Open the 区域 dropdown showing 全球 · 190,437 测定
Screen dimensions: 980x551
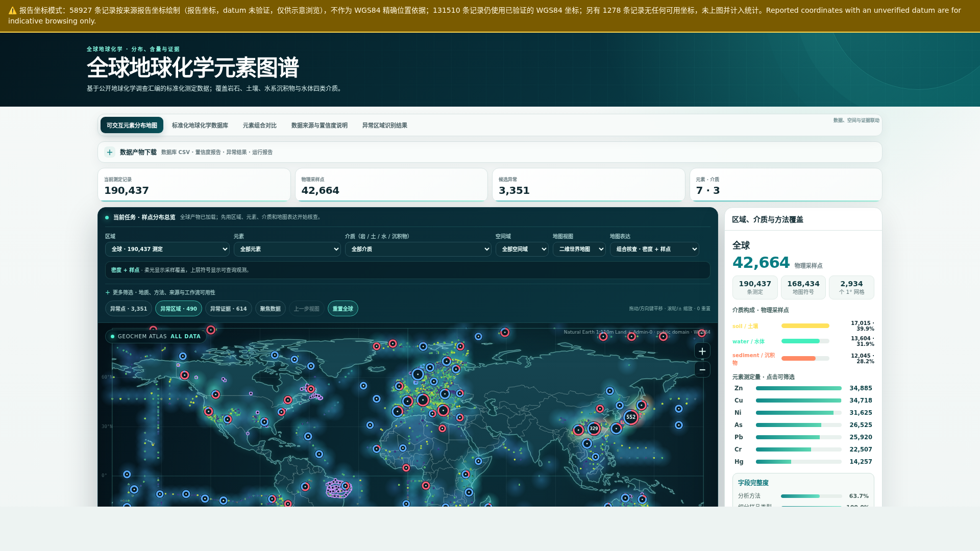tap(167, 249)
